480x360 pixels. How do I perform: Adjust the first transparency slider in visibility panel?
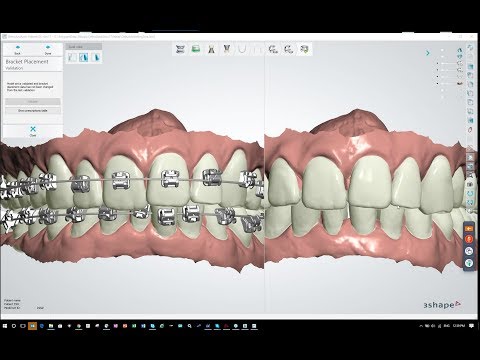pos(448,63)
